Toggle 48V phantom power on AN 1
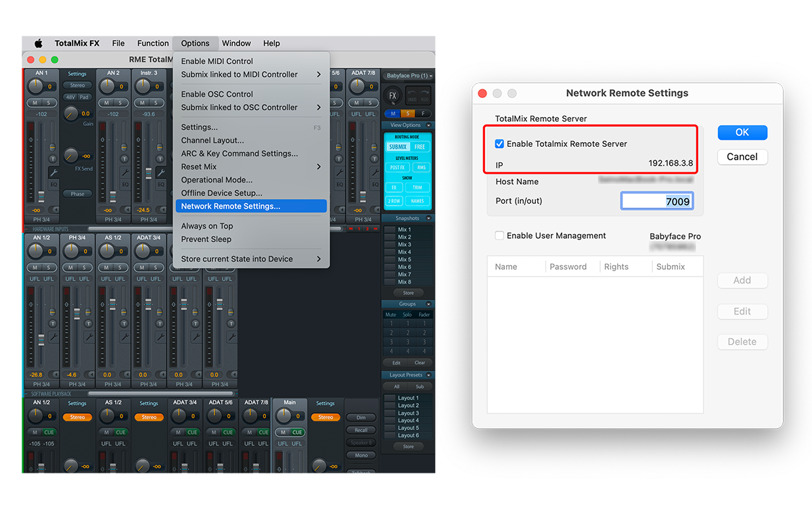The image size is (812, 516). [x=70, y=97]
